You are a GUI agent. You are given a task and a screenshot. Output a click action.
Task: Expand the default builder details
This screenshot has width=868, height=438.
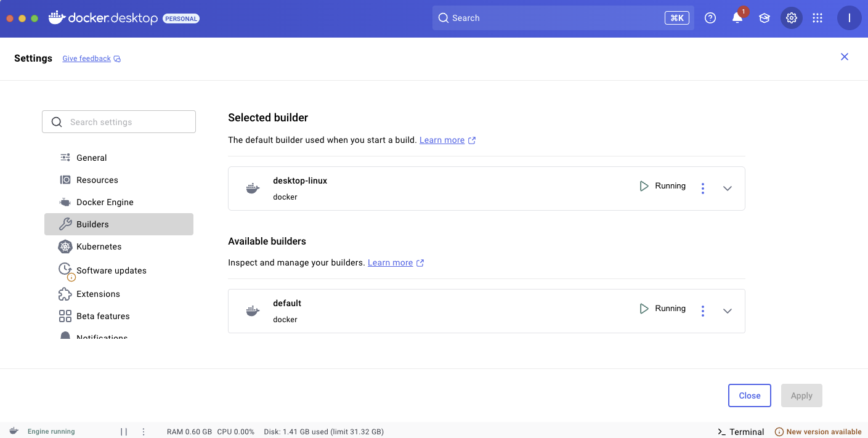pyautogui.click(x=727, y=311)
